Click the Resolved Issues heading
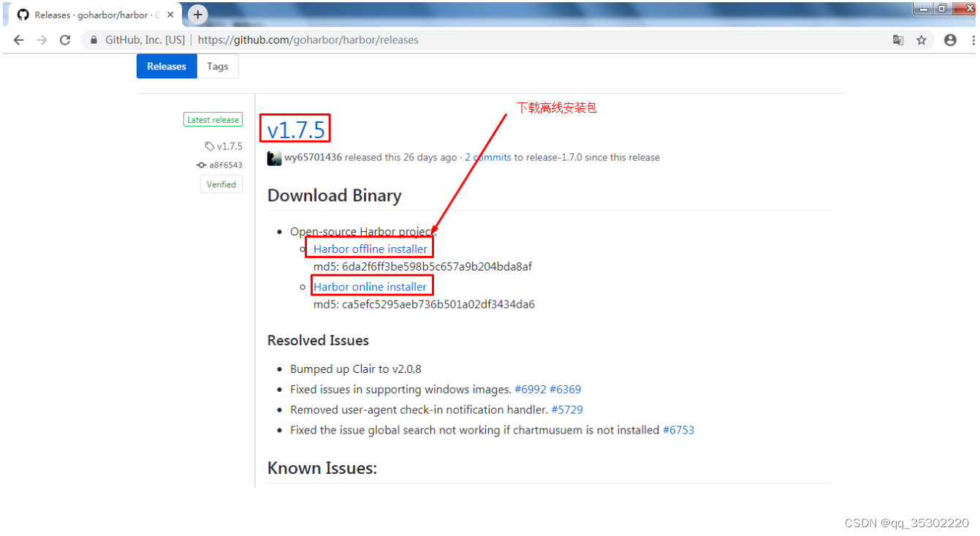 (318, 341)
